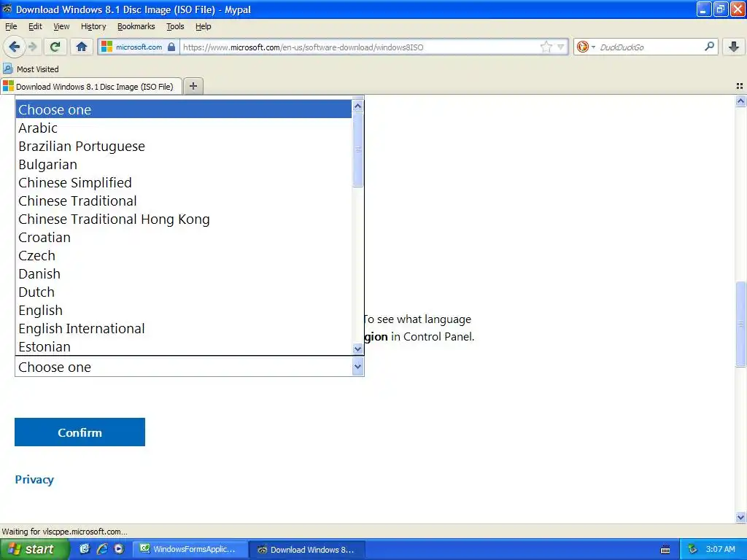This screenshot has width=747, height=560.
Task: Open the File menu
Action: [x=11, y=26]
